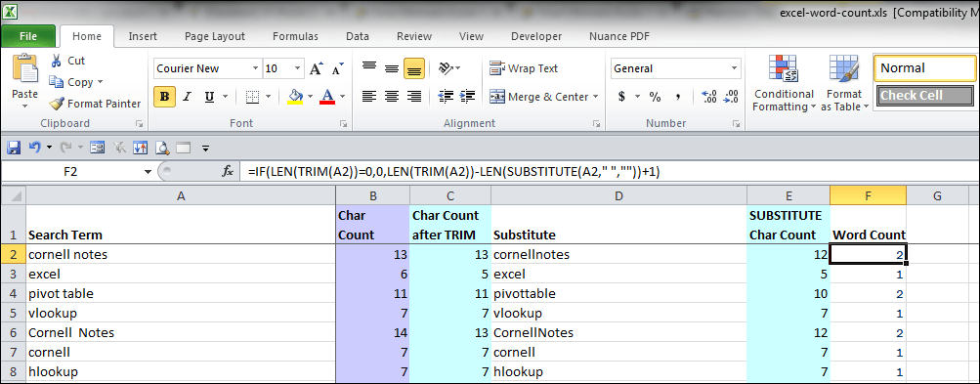Apply percent style format

[x=655, y=97]
